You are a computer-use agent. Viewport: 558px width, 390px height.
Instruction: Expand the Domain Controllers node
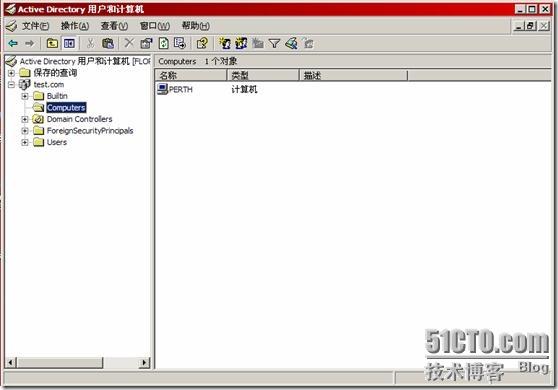25,119
